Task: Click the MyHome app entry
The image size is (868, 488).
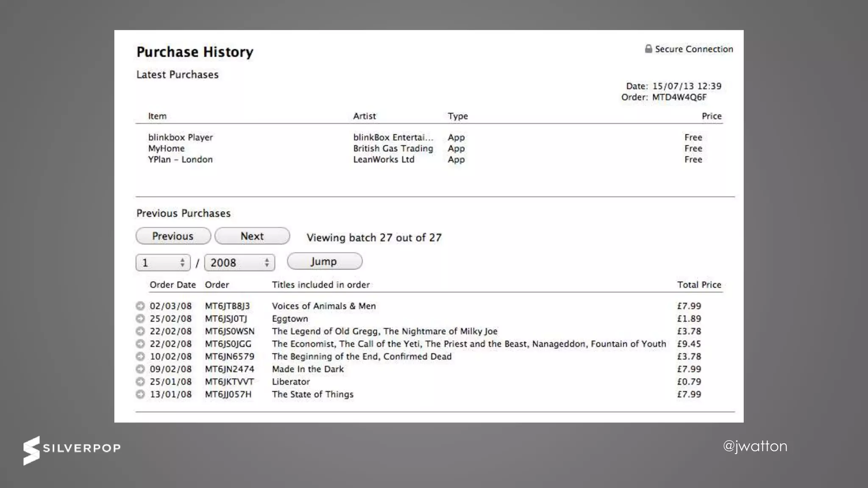Action: click(167, 149)
